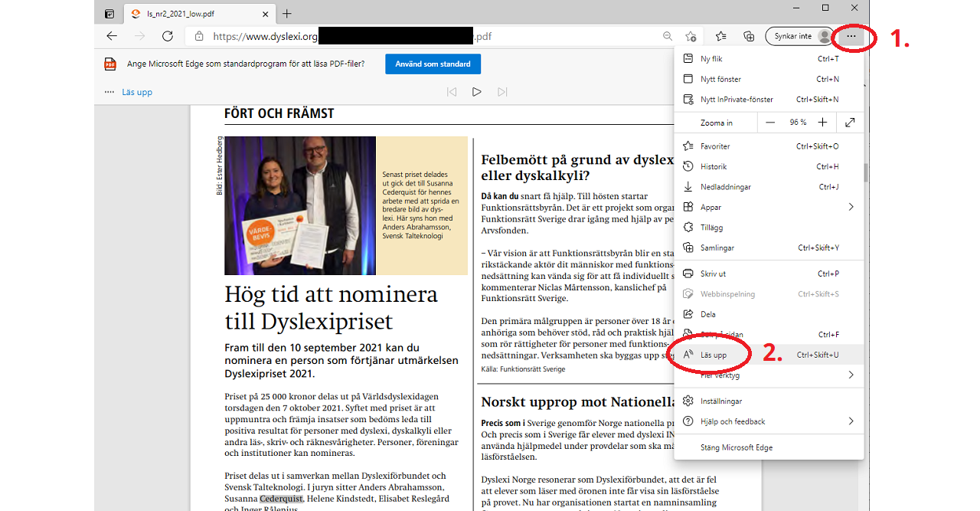Screen dimensions: 980x511
Task: Select Läs upp in the menu
Action: point(714,355)
